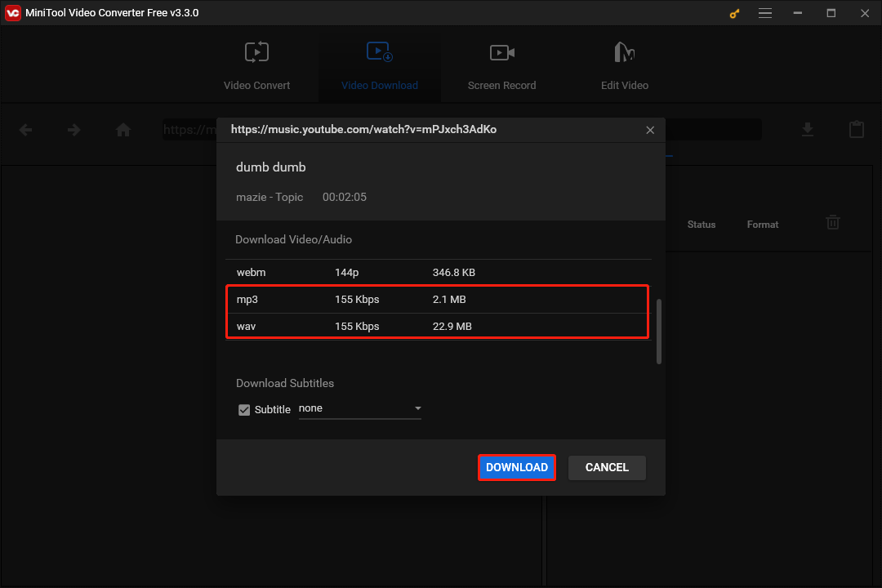Click the 346.8 KB file size
Image resolution: width=882 pixels, height=588 pixels.
[x=453, y=272]
